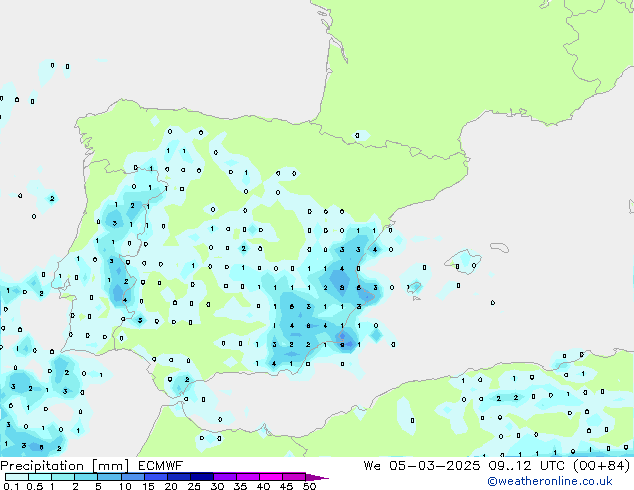
Task: Pick the 15–20 mm legend swatch
Action: (x=156, y=477)
